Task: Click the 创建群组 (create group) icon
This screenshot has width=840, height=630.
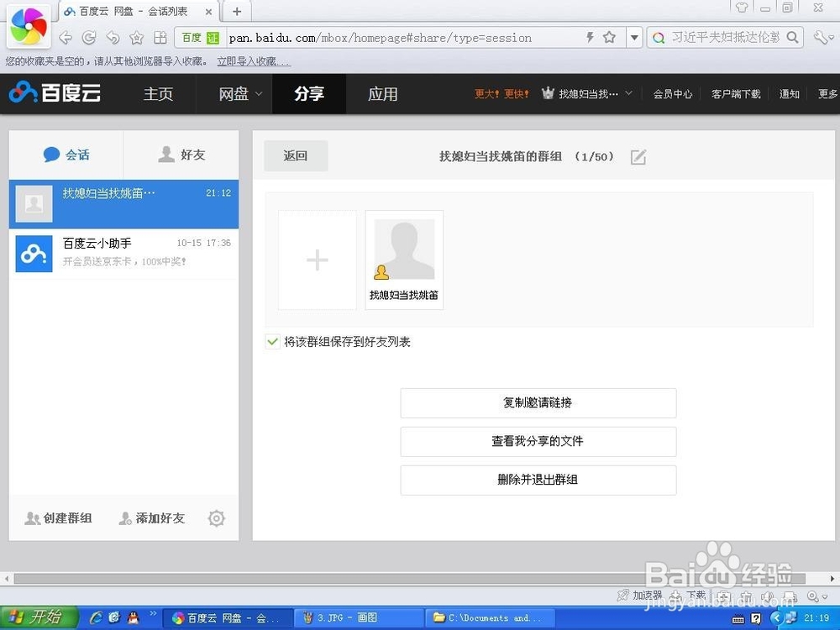Action: click(34, 518)
